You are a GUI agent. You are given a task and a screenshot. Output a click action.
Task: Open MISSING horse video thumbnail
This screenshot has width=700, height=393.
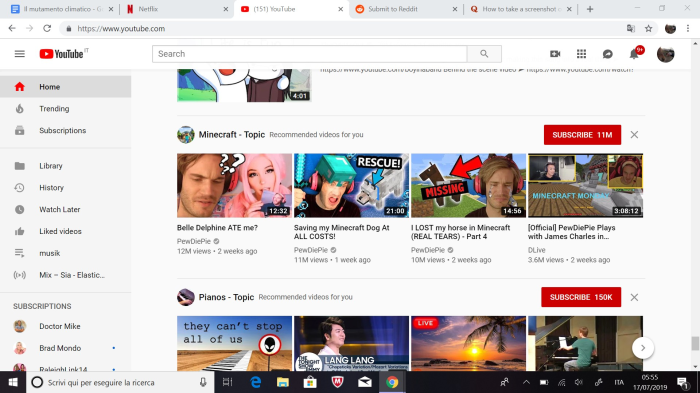point(468,186)
